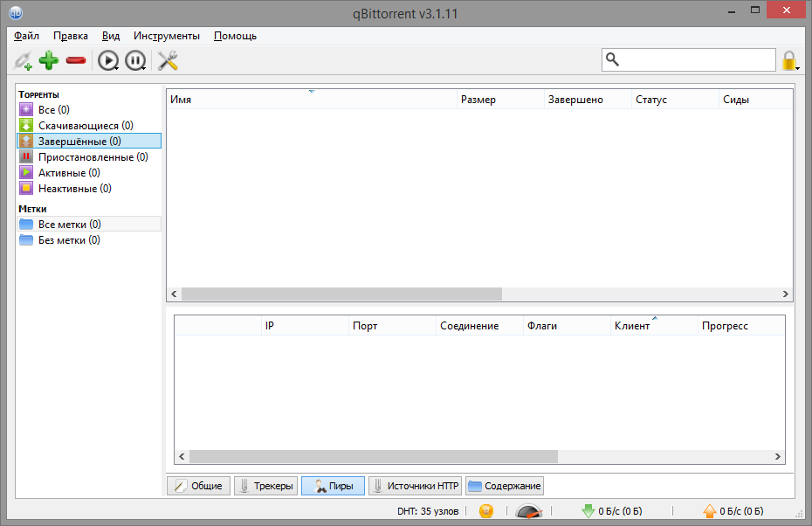Click the pause all torrents icon
Screen dimensions: 812x526
(135, 60)
